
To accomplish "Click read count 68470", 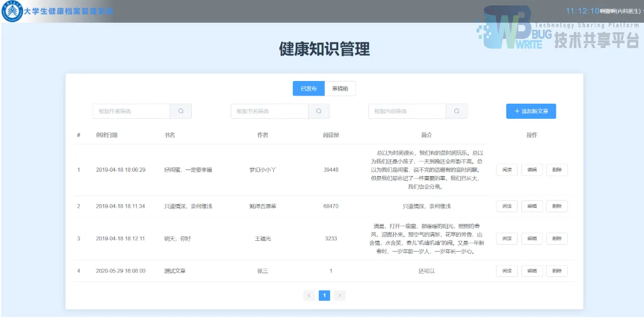I will pos(331,206).
